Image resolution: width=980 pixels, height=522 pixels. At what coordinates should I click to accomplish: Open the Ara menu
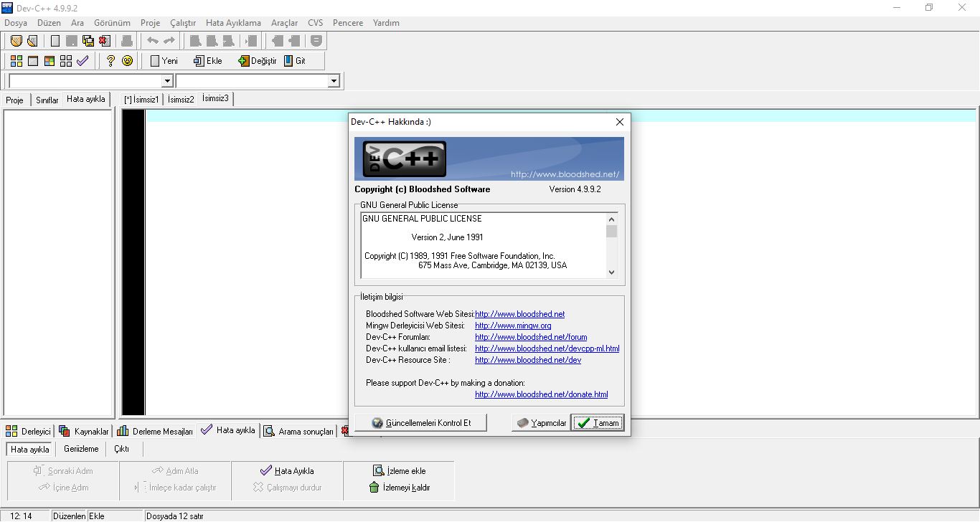coord(77,23)
